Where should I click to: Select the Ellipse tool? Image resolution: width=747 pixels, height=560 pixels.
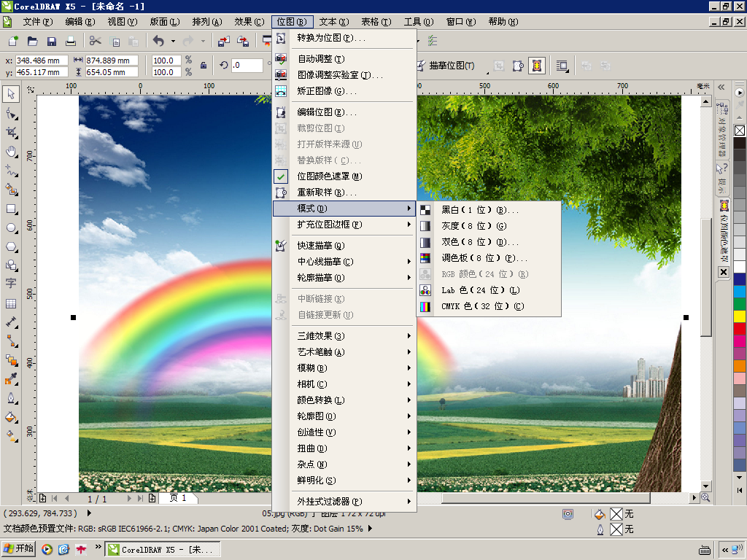click(x=11, y=227)
